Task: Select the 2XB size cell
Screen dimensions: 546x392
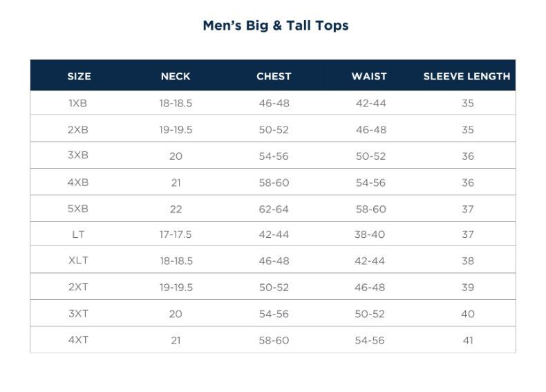Action: pyautogui.click(x=78, y=129)
